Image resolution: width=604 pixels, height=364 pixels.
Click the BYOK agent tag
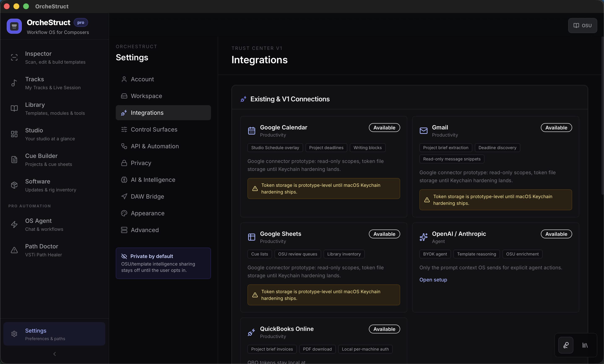click(435, 254)
